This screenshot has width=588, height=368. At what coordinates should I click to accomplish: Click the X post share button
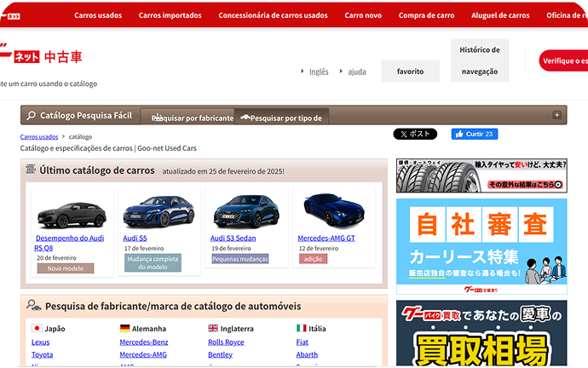click(x=415, y=134)
